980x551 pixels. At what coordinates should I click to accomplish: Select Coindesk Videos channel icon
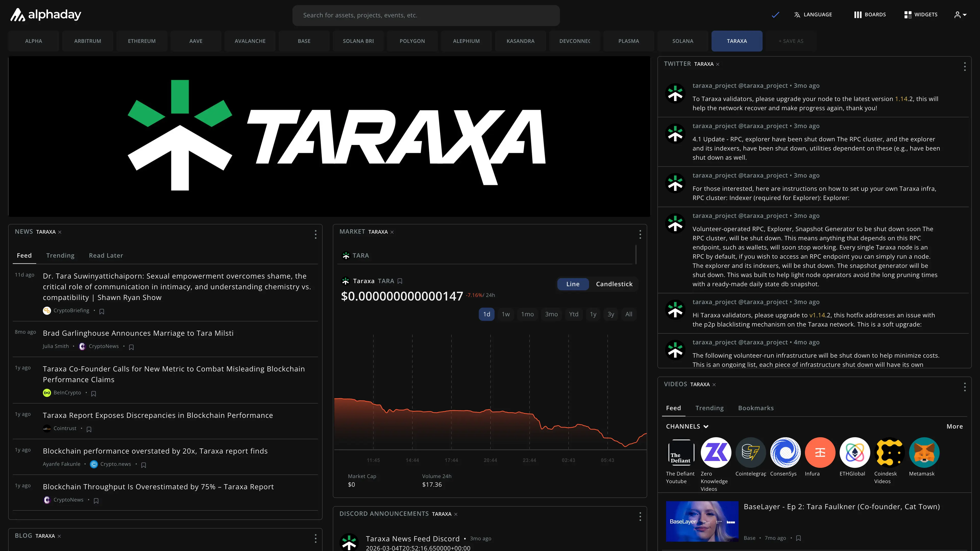click(x=889, y=453)
